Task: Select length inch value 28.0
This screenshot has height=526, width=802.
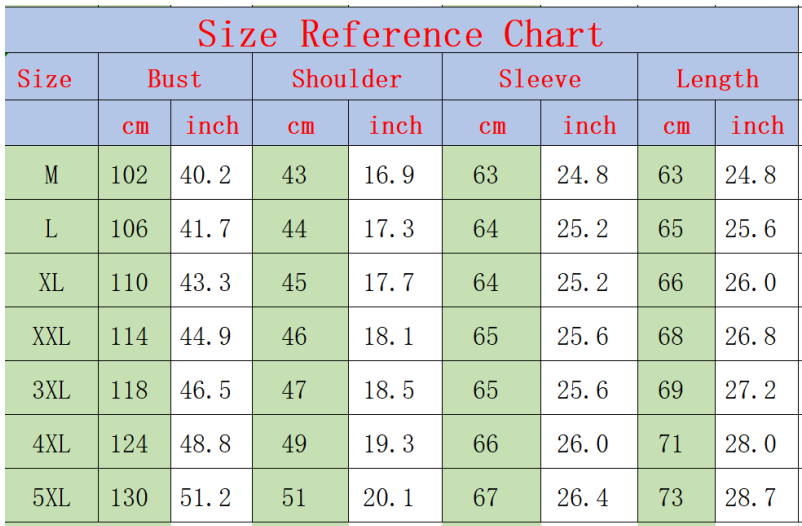Action: pyautogui.click(x=750, y=444)
